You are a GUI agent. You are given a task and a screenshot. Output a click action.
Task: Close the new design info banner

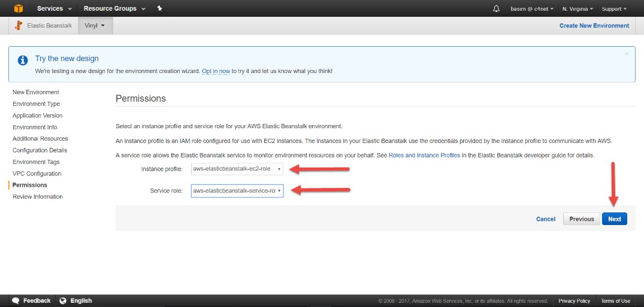click(627, 54)
